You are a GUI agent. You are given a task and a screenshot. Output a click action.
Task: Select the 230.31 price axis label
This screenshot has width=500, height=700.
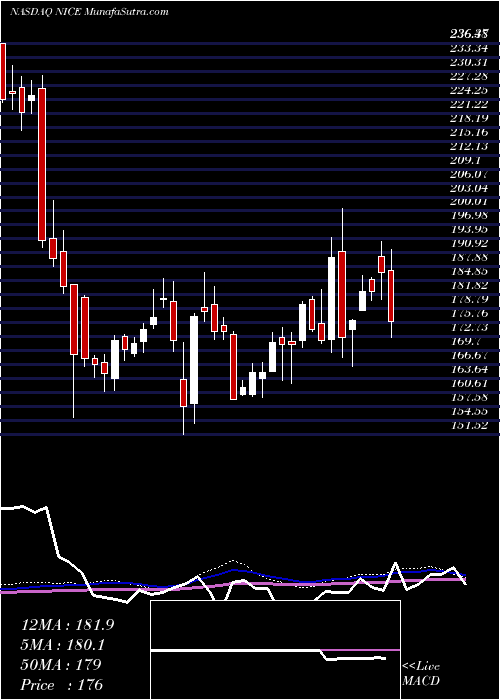pos(469,62)
